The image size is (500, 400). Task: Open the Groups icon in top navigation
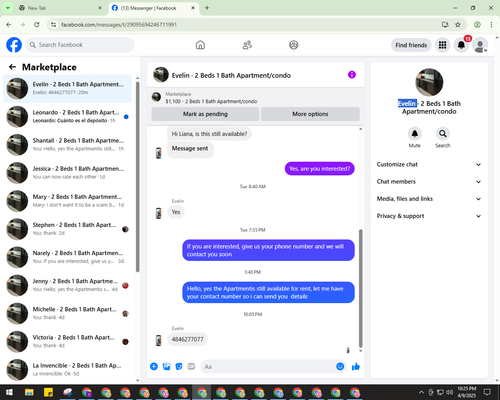294,45
